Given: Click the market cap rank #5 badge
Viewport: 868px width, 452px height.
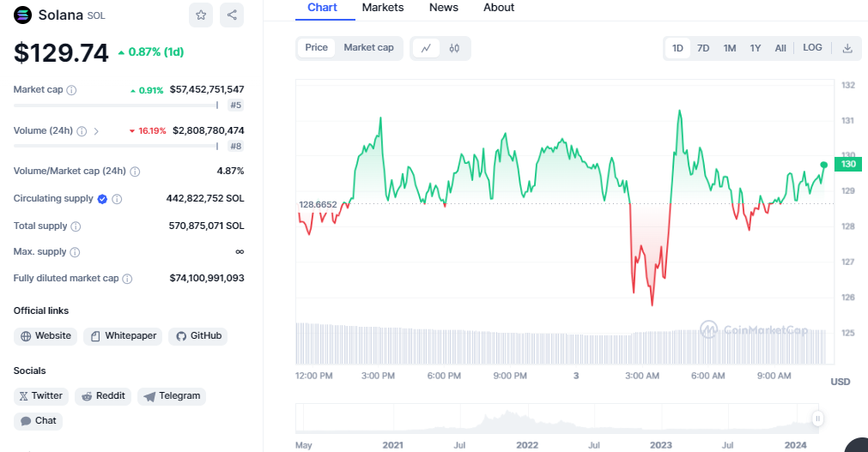Looking at the screenshot, I should (x=236, y=105).
